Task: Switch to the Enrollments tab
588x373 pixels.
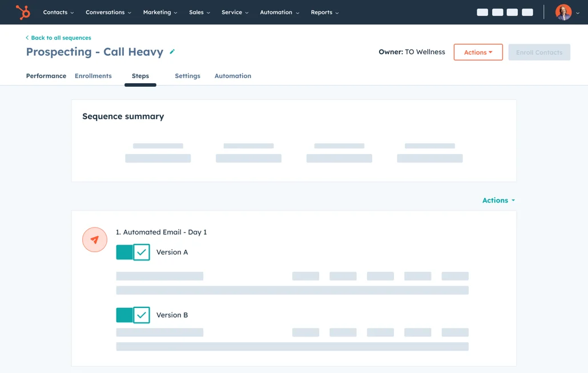Action: tap(93, 75)
